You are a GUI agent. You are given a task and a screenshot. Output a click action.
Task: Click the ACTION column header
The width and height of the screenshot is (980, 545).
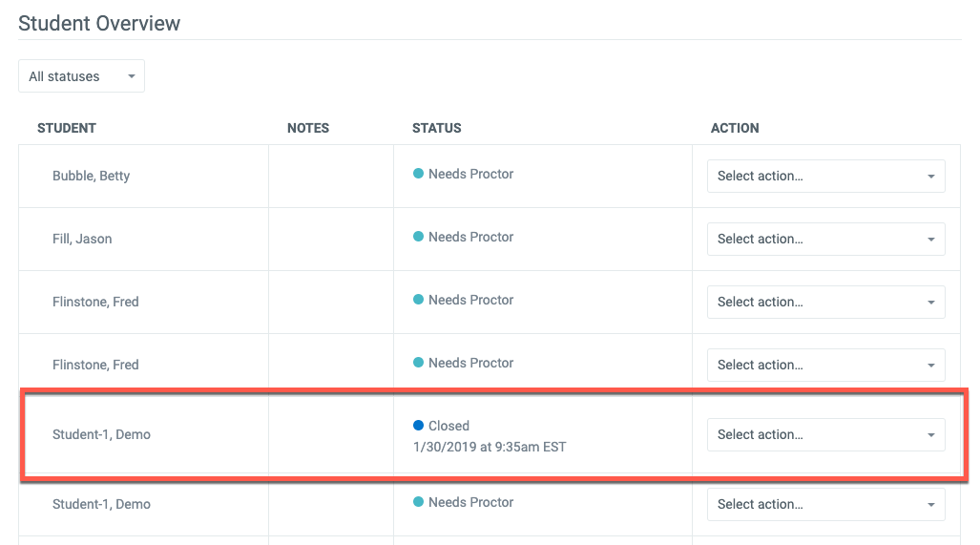point(735,128)
